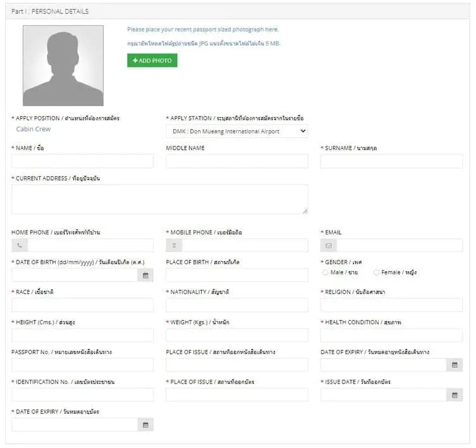
Task: Click the Current Address text area
Action: 159,199
